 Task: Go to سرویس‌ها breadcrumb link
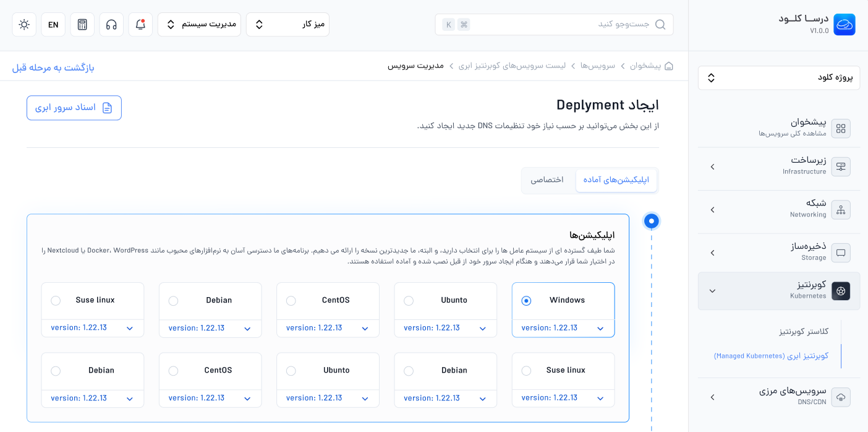point(598,66)
